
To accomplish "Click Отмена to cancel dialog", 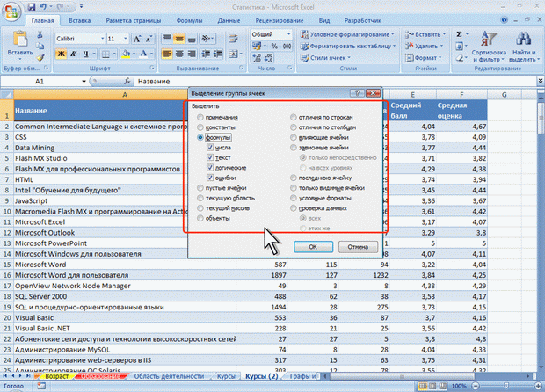I will [x=358, y=247].
